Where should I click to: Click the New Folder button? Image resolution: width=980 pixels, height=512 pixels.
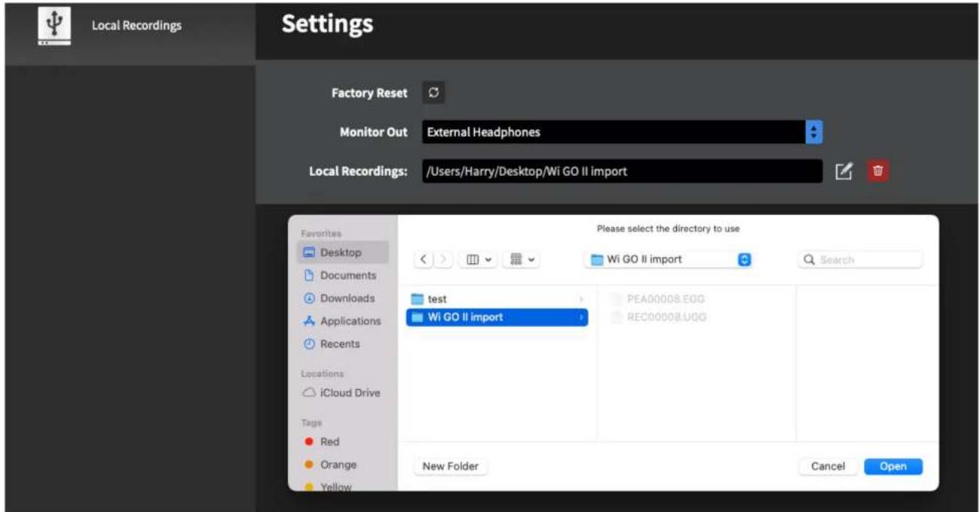pos(451,466)
